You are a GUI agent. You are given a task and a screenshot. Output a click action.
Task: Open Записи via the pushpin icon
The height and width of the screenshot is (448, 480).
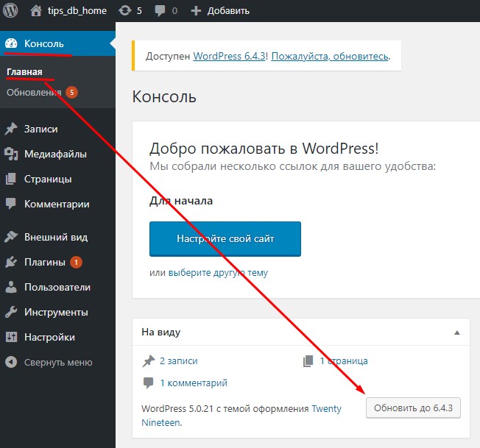[11, 129]
